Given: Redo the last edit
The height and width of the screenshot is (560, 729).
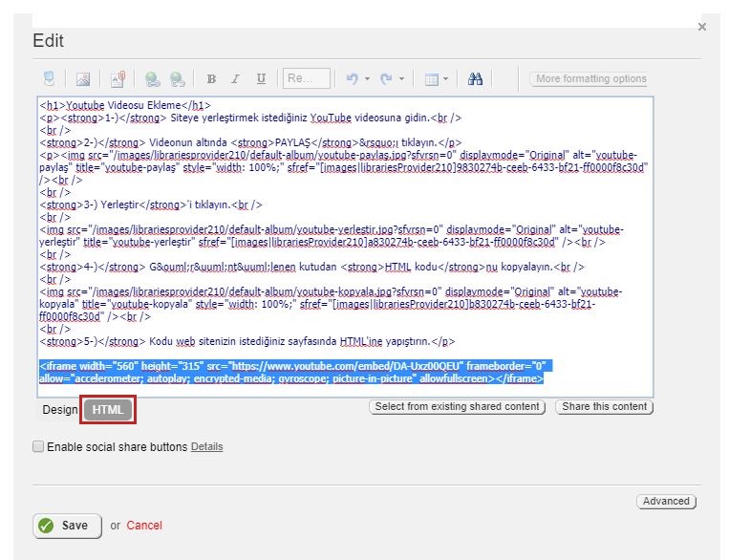Looking at the screenshot, I should click(x=386, y=79).
